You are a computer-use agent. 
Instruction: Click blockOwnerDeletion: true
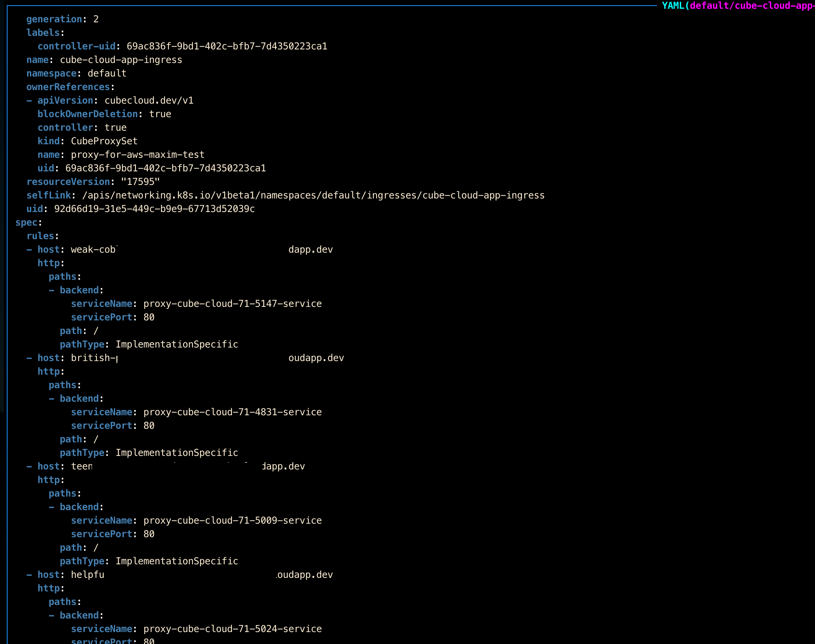(104, 114)
